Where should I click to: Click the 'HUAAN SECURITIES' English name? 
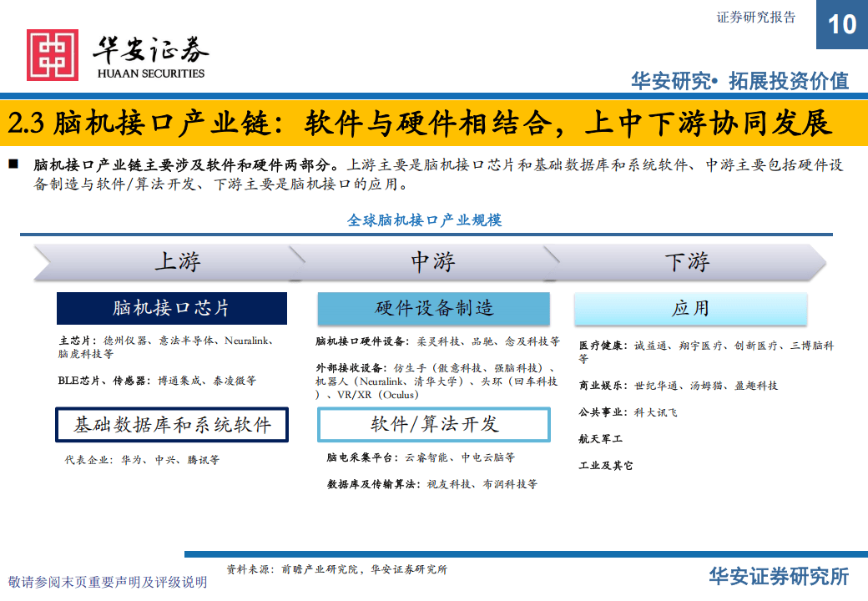click(151, 73)
